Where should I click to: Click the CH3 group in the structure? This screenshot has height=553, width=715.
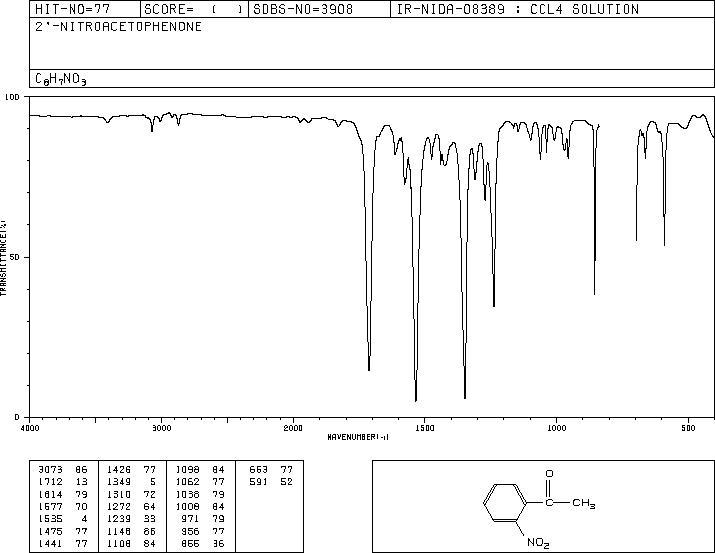tap(584, 503)
